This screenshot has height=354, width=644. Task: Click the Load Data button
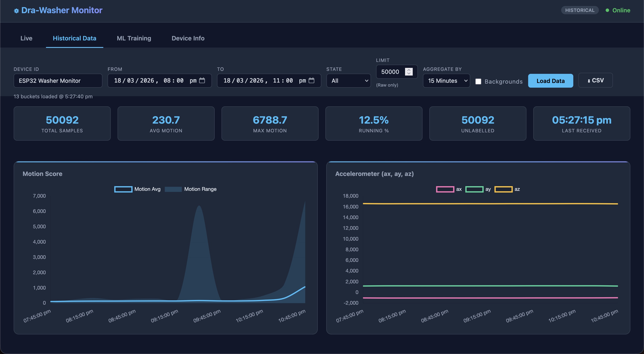click(x=550, y=81)
